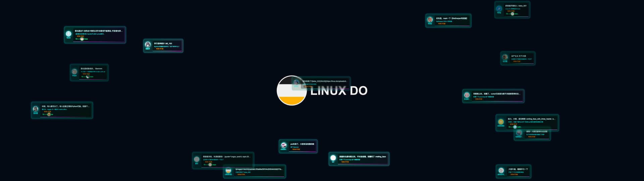The image size is (644, 181).
Task: Open the message mentioning cursor
Action: tap(496, 94)
